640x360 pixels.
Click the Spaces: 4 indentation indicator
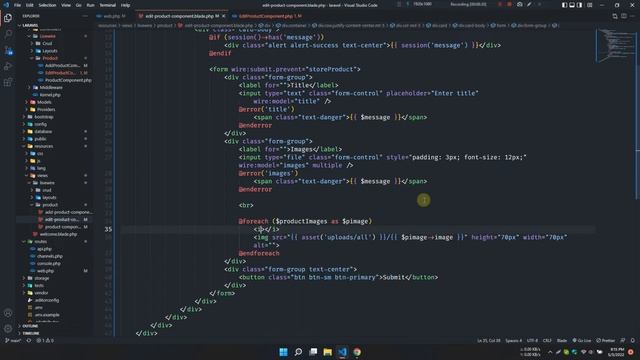(x=513, y=340)
